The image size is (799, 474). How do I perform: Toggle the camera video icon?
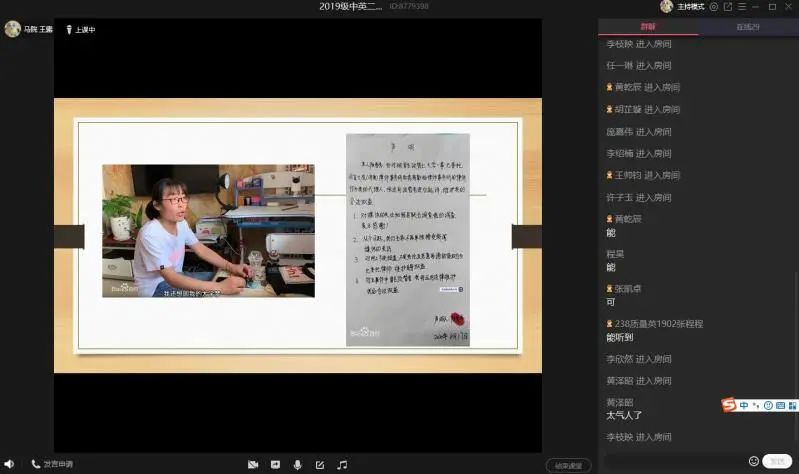pyautogui.click(x=253, y=465)
